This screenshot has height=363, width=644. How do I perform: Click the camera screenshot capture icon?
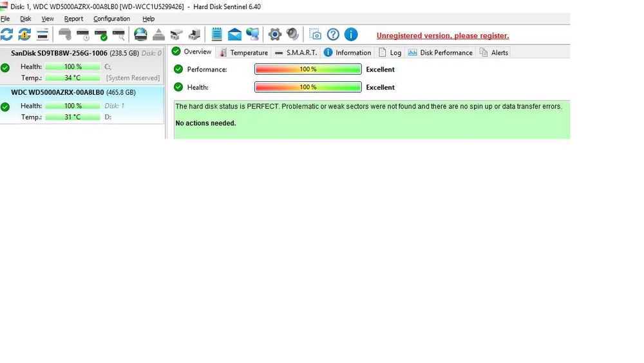[x=315, y=35]
